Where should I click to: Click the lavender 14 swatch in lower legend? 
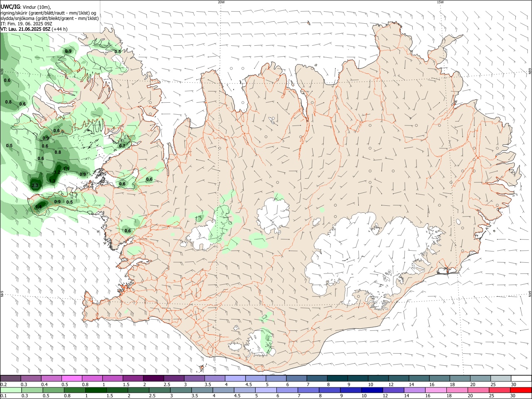point(414,390)
